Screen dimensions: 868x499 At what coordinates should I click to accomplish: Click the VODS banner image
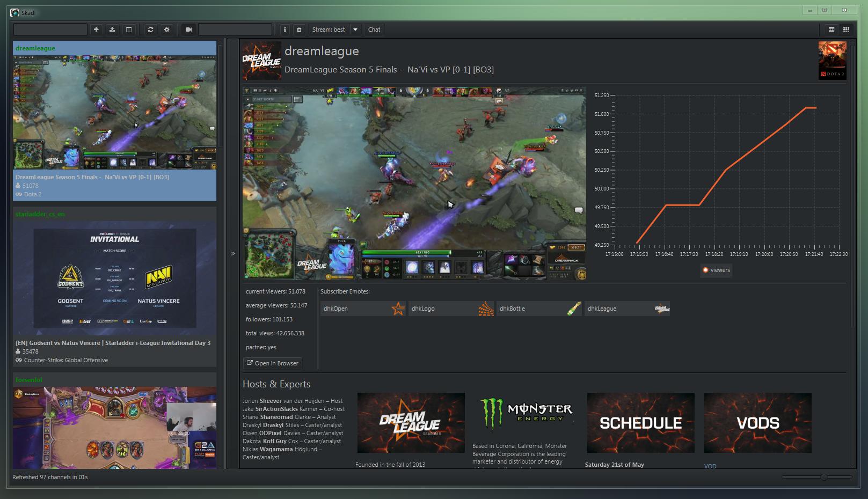(x=758, y=423)
